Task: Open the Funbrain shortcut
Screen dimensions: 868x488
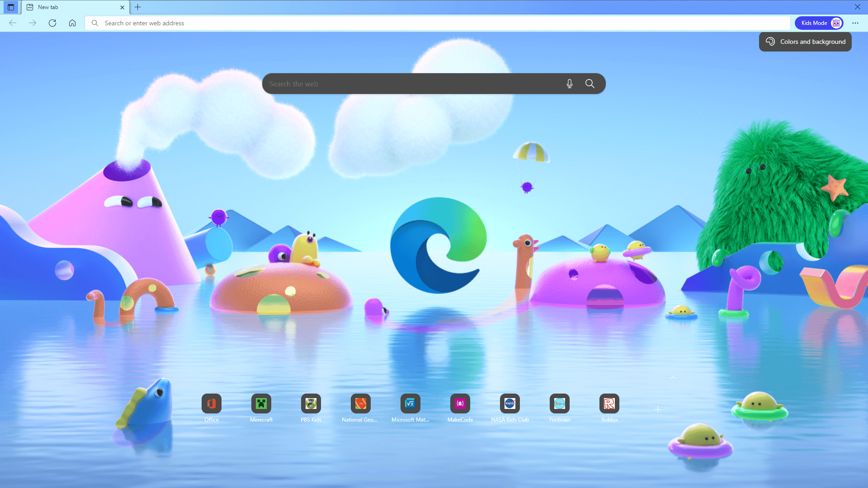Action: pos(559,404)
